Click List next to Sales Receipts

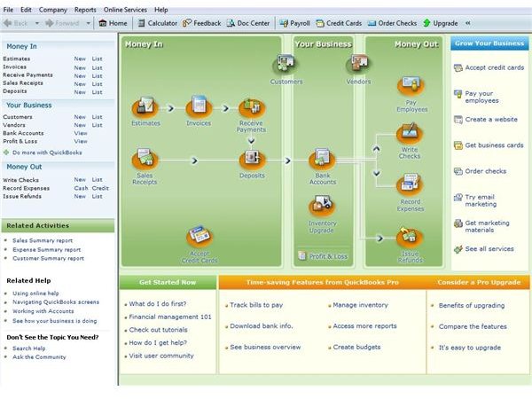click(x=97, y=84)
